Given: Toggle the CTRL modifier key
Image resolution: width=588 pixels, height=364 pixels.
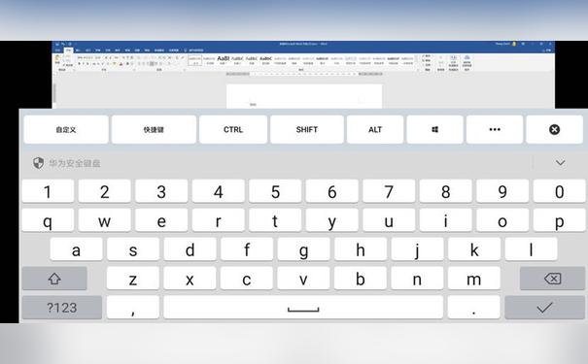Looking at the screenshot, I should pyautogui.click(x=233, y=129).
